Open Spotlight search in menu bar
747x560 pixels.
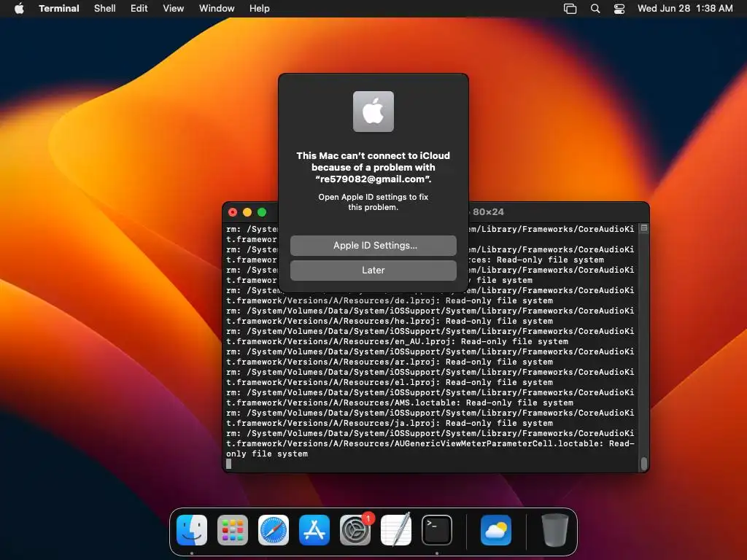click(595, 9)
